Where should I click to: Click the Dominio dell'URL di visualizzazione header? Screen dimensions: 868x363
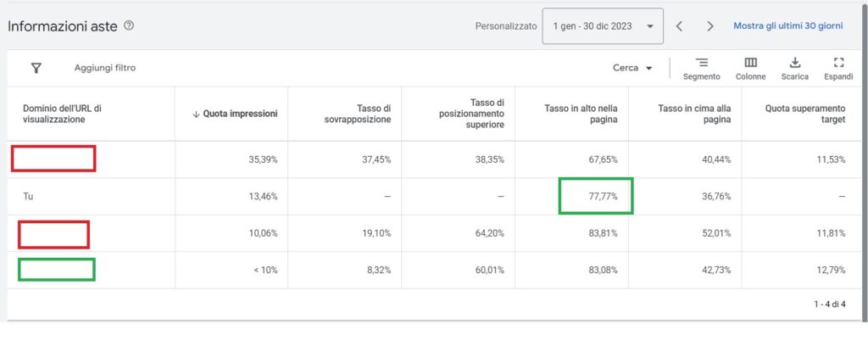point(62,114)
